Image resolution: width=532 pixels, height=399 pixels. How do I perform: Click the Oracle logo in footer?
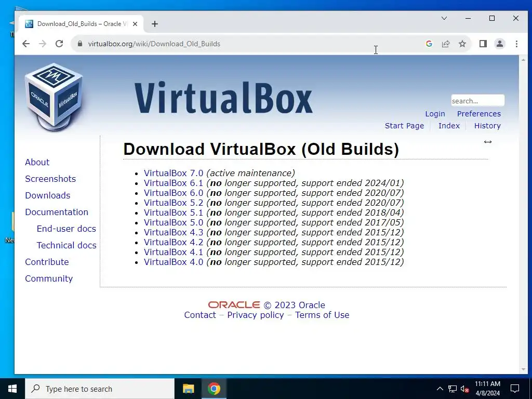click(234, 304)
